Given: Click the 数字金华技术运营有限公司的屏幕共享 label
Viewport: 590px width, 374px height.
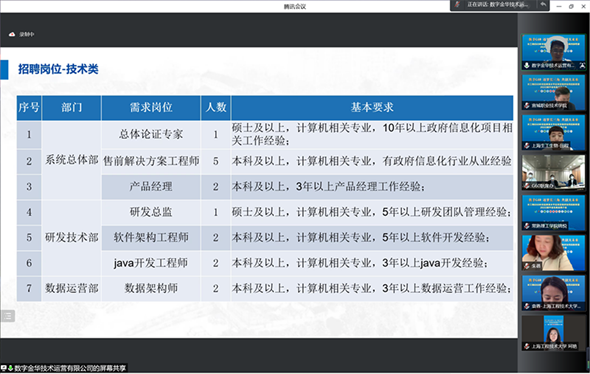Looking at the screenshot, I should point(70,368).
